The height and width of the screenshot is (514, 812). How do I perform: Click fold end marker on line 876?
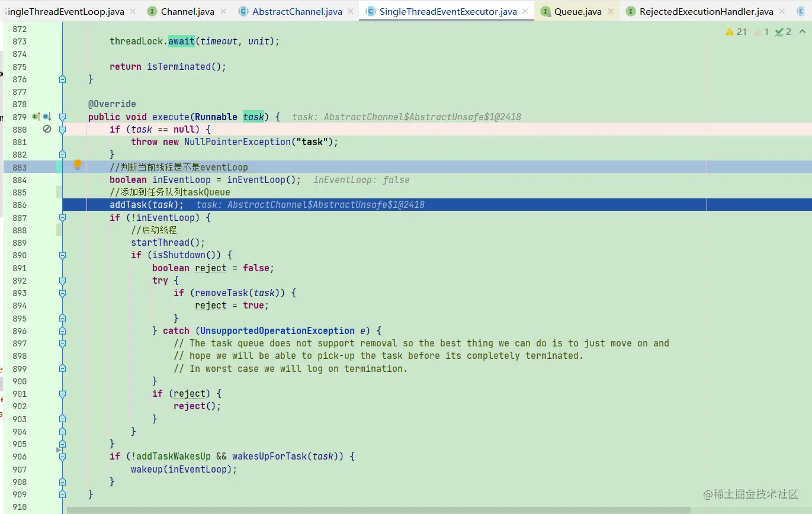pos(62,79)
